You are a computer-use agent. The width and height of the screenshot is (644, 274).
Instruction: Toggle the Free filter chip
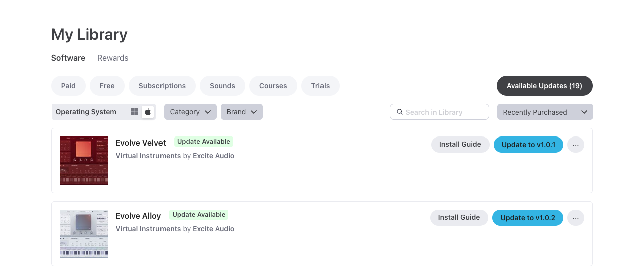coord(107,86)
